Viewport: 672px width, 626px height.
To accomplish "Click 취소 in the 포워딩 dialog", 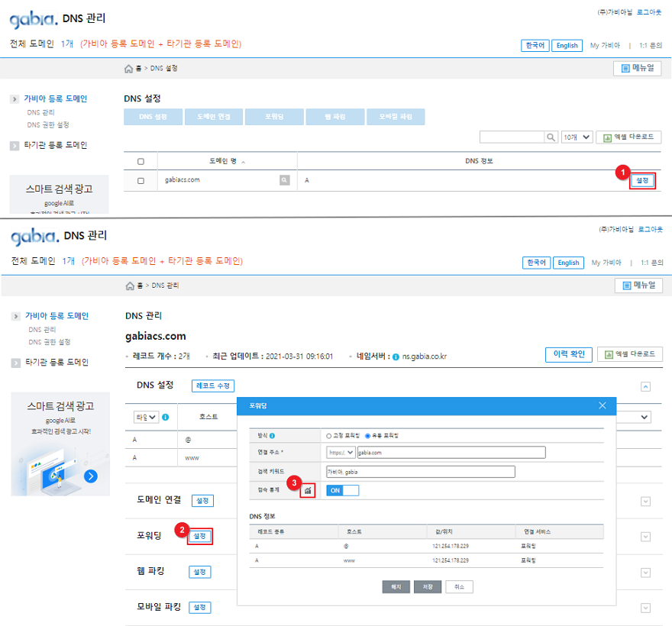I will [460, 587].
